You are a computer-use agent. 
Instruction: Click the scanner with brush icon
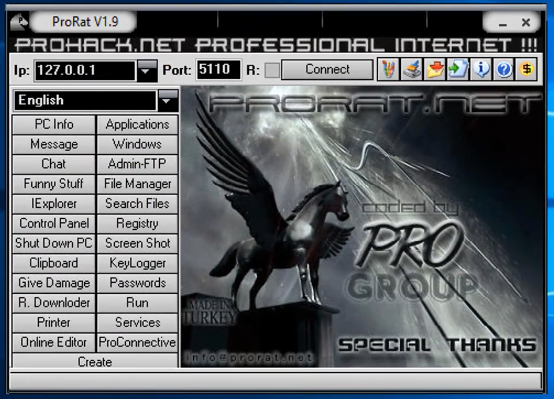tap(411, 69)
